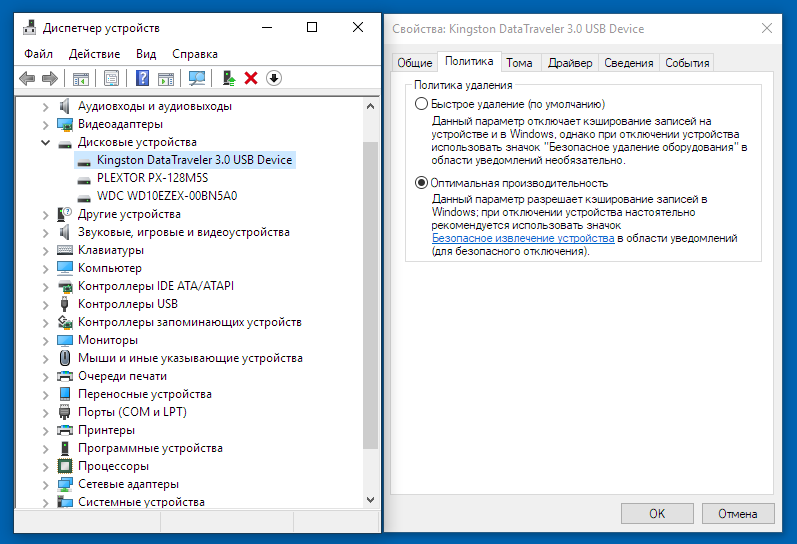Click the red X uninstall device icon
Image resolution: width=797 pixels, height=544 pixels.
click(251, 78)
